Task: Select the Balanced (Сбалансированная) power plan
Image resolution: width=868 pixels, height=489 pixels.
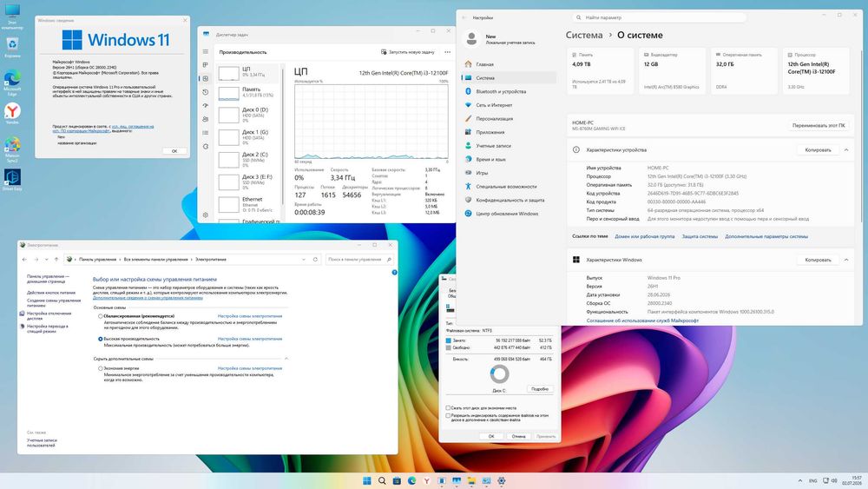Action: (x=100, y=316)
